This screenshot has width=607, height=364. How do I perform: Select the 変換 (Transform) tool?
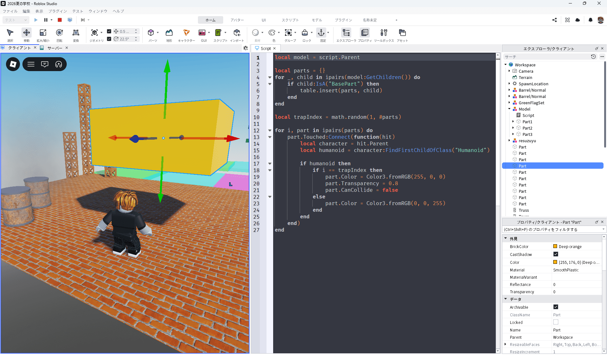[x=76, y=35]
